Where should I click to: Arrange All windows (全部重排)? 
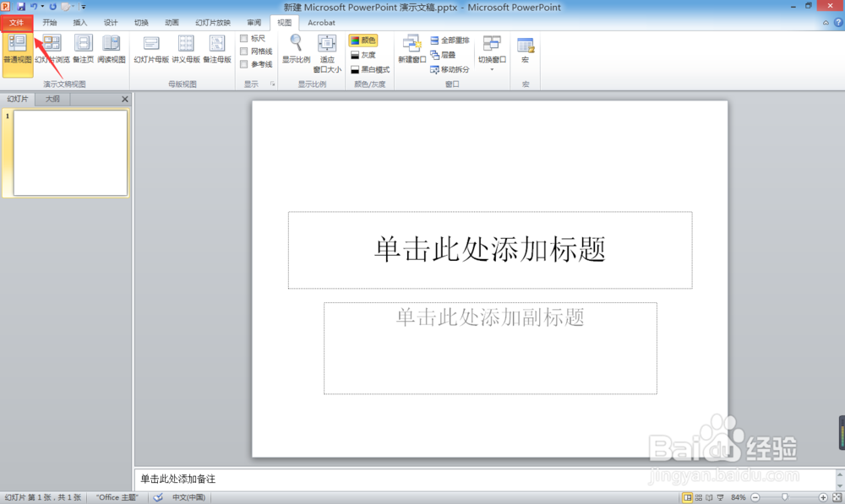tap(451, 39)
